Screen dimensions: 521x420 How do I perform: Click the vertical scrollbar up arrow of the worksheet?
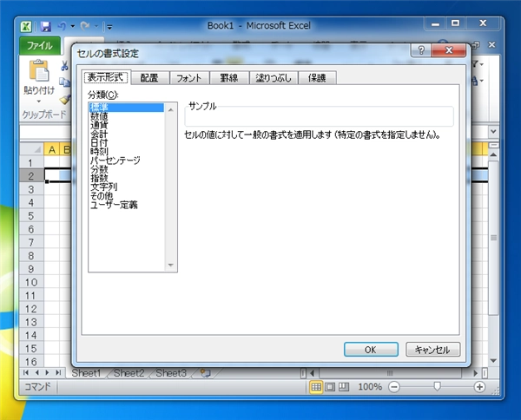tap(493, 154)
